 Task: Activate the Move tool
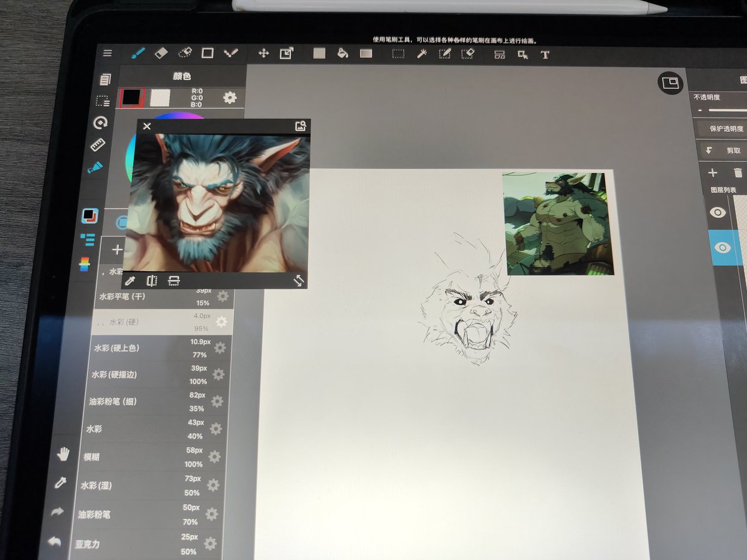[x=263, y=54]
